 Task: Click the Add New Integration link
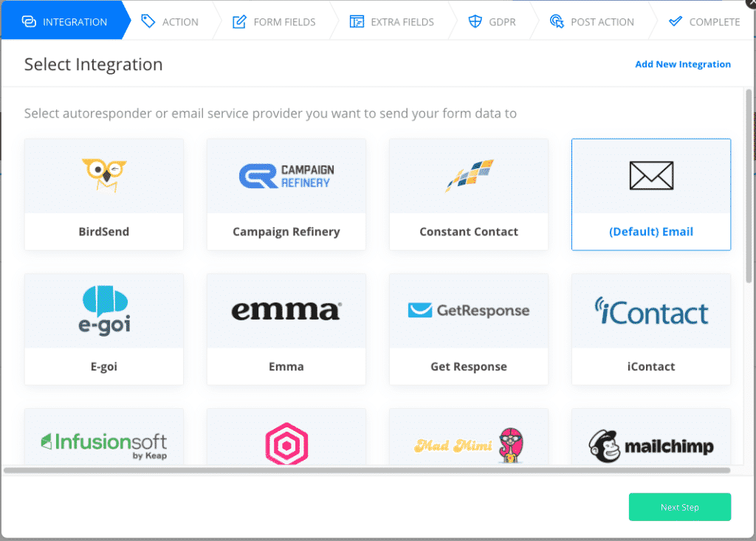tap(683, 64)
